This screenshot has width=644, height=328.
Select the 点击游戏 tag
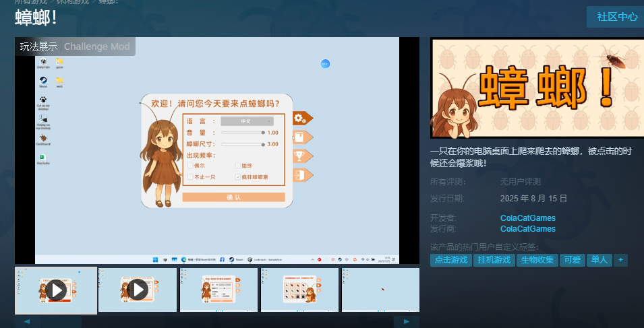click(451, 260)
